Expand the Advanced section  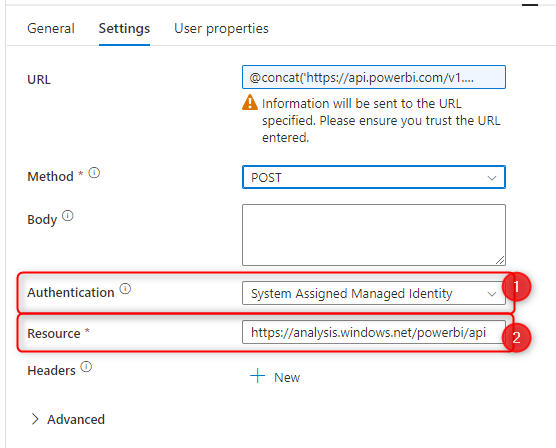point(68,419)
